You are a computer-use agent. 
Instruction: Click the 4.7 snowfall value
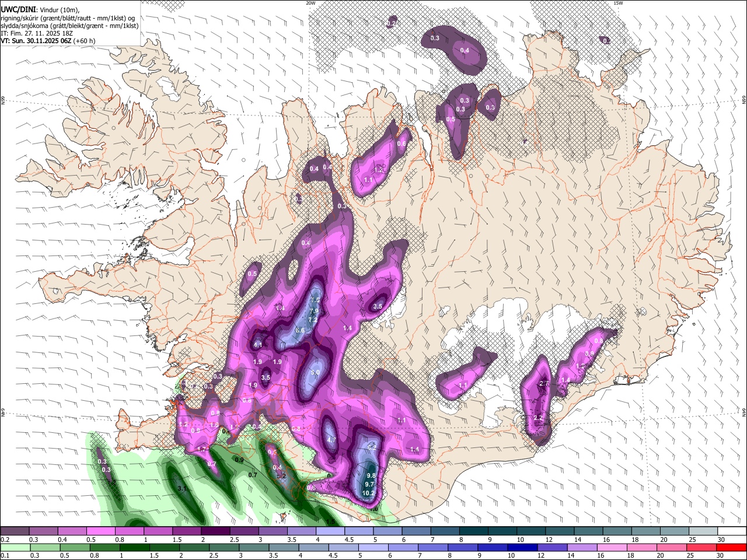click(x=331, y=439)
